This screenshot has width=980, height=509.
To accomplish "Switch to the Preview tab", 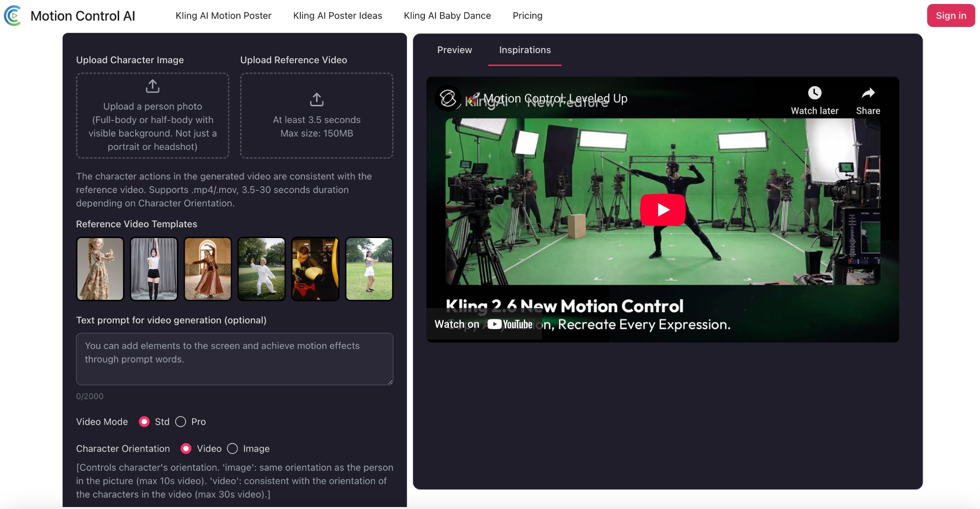I will pos(454,50).
